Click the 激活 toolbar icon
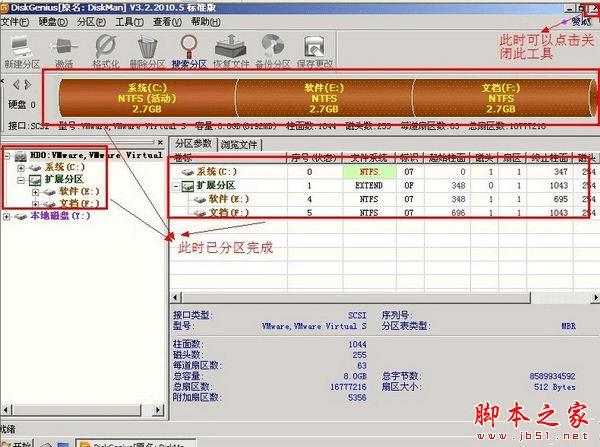600x447 pixels. click(64, 52)
